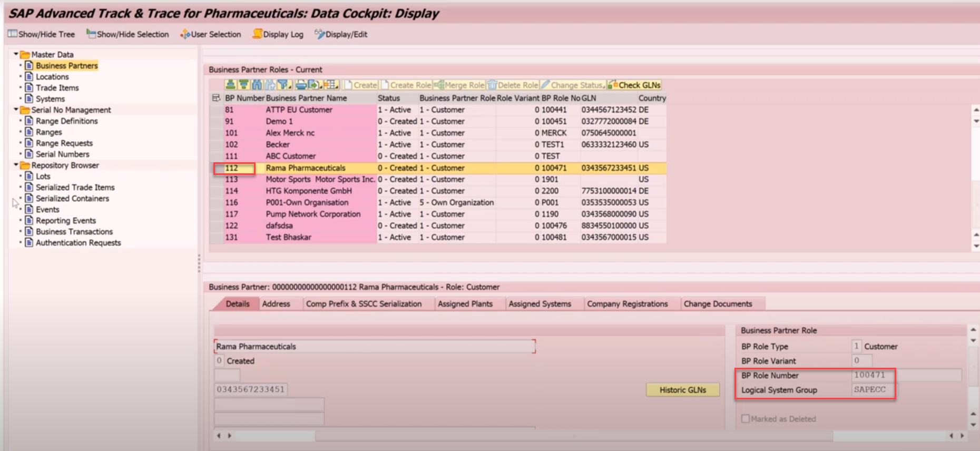Viewport: 980px width, 451px height.
Task: Select Business Partners in the tree
Action: pyautogui.click(x=66, y=66)
